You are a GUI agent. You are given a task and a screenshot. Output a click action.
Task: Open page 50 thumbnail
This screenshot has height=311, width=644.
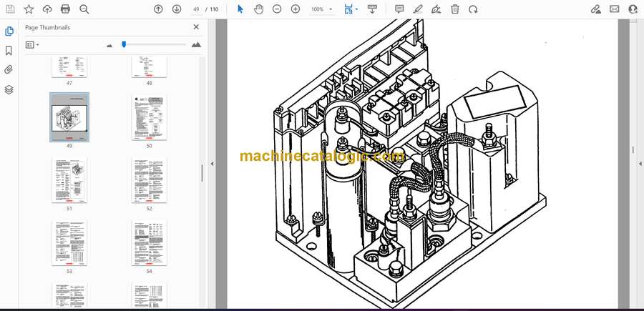point(149,119)
